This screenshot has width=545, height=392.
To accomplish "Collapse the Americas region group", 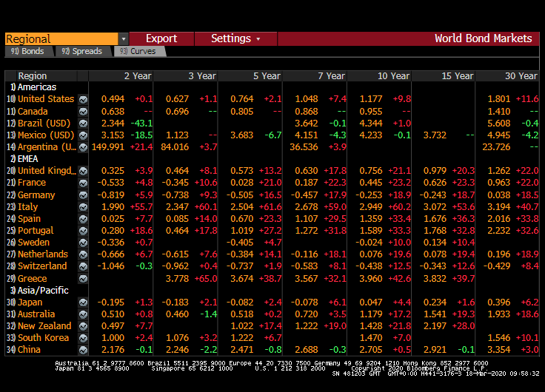I will point(36,87).
